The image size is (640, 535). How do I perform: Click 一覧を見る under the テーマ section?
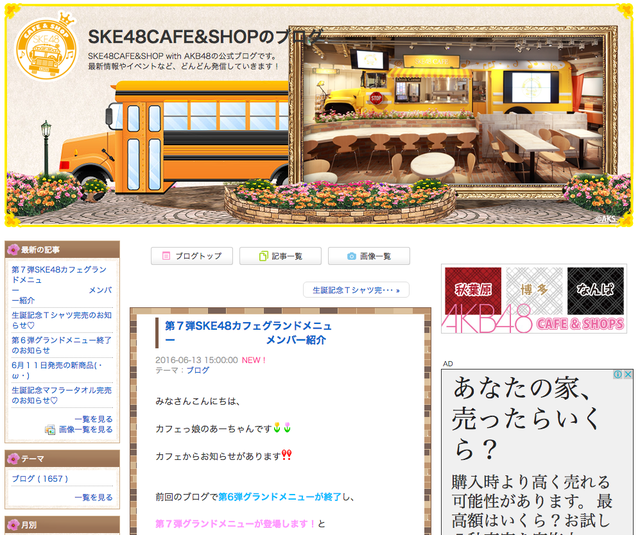coord(93,497)
